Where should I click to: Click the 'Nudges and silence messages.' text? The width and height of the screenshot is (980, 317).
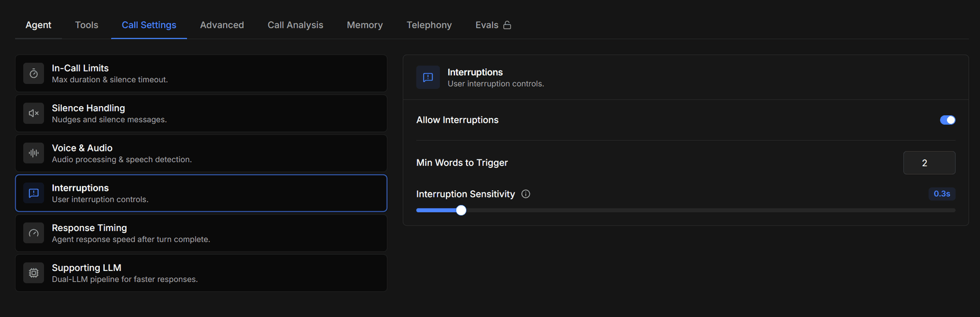(x=109, y=120)
